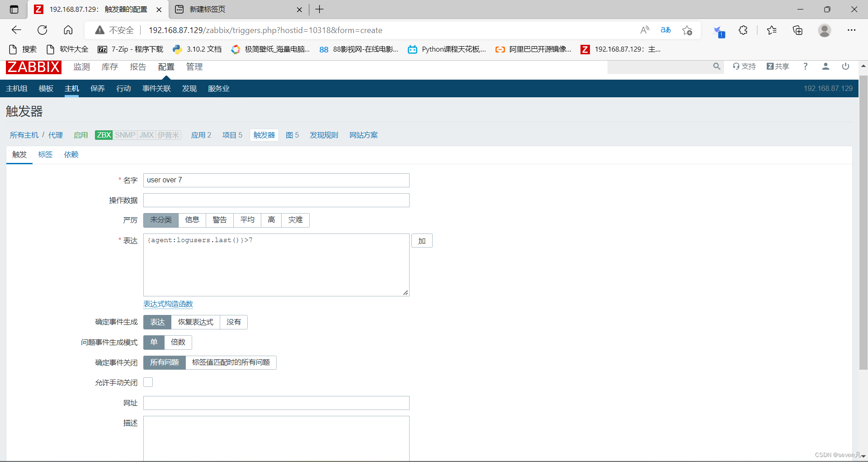Go back using browser back arrow
Image resolution: width=868 pixels, height=462 pixels.
click(x=17, y=30)
